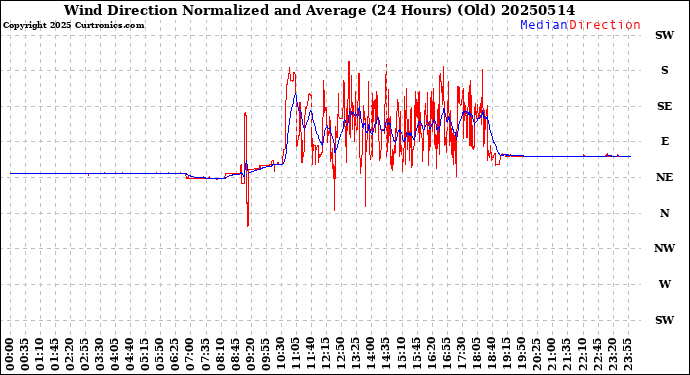Click the 14:00 time axis label

[370, 354]
